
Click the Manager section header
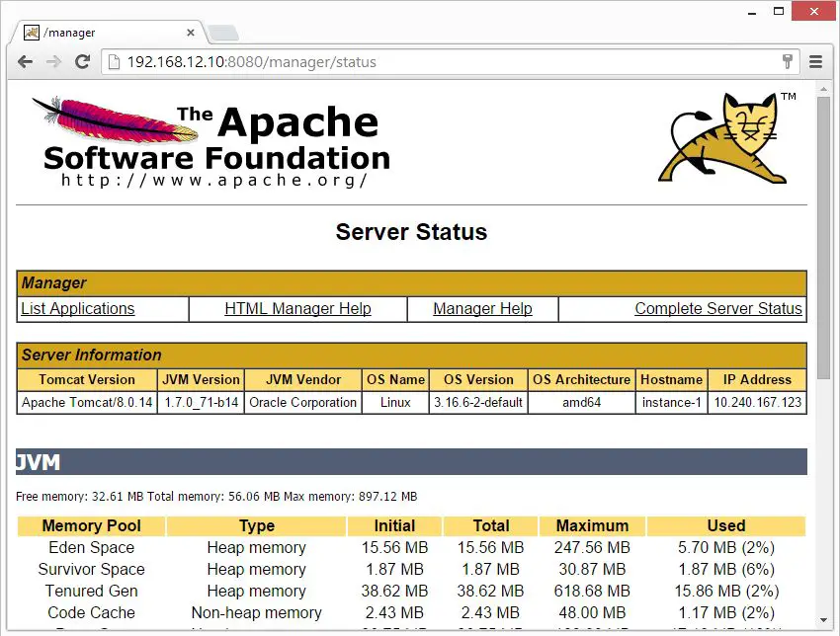tap(411, 283)
